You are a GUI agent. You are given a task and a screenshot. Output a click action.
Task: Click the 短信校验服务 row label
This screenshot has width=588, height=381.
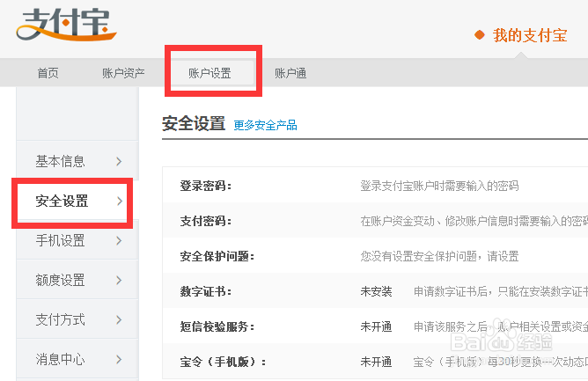click(217, 326)
